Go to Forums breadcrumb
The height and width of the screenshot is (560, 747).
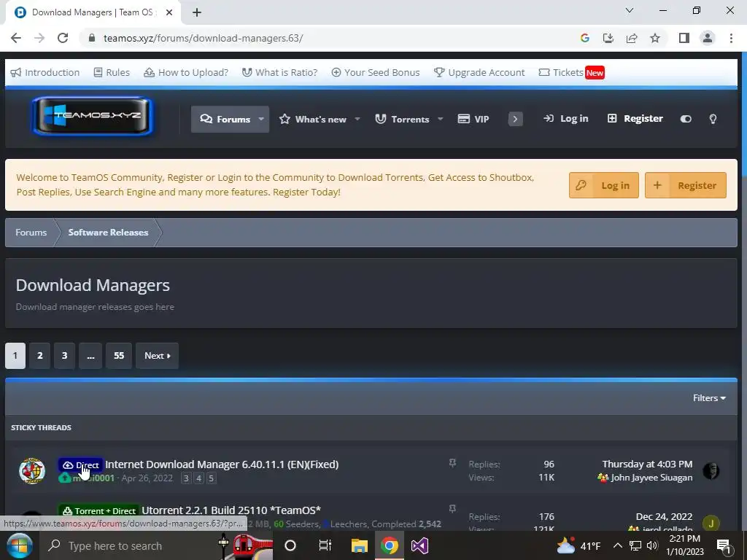tap(31, 233)
